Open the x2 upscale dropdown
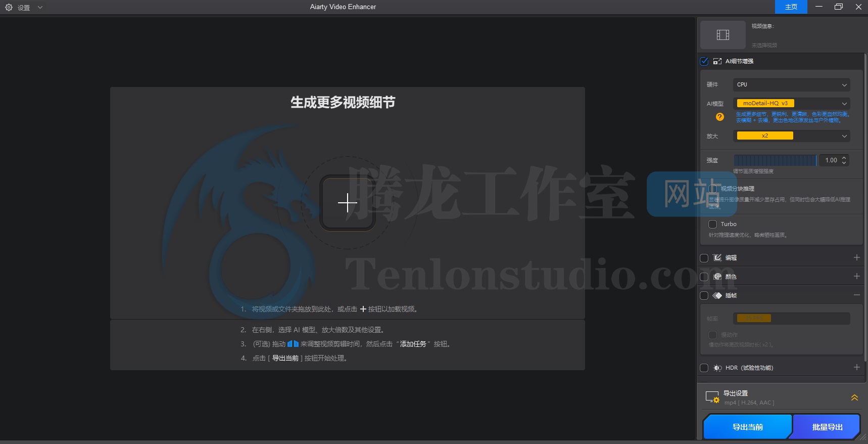The image size is (868, 444). point(791,136)
